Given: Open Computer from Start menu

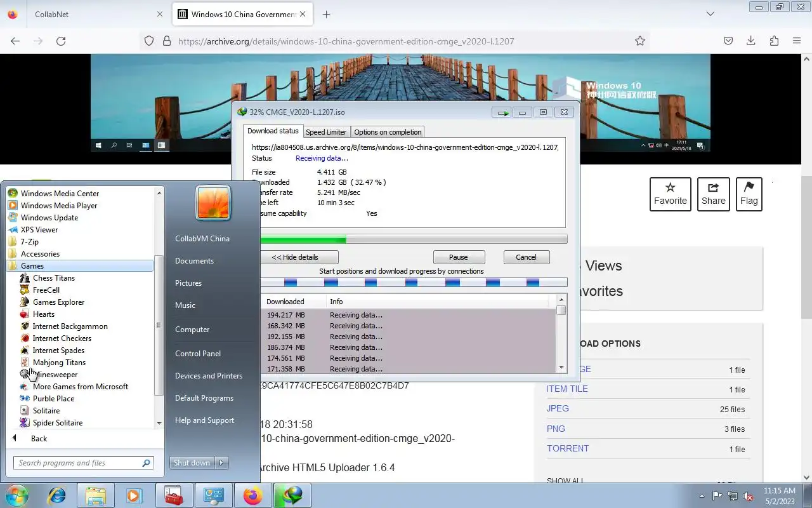Looking at the screenshot, I should click(x=192, y=330).
